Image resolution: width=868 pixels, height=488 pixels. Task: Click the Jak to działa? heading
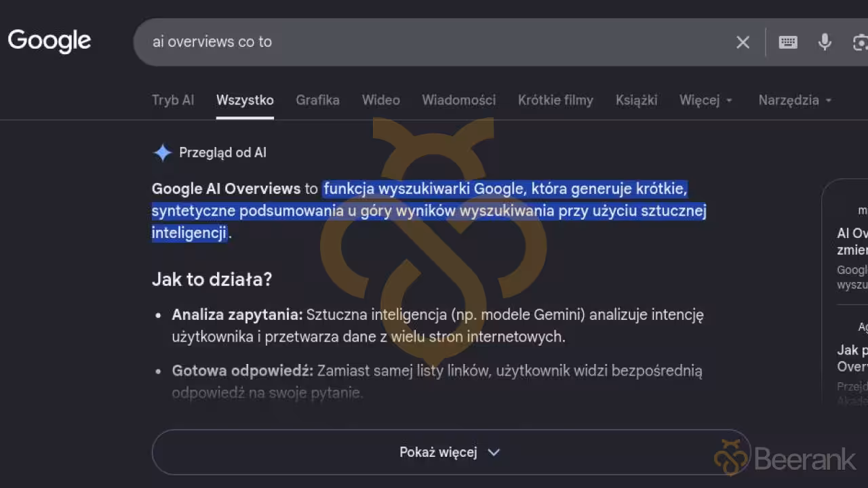[x=212, y=279]
